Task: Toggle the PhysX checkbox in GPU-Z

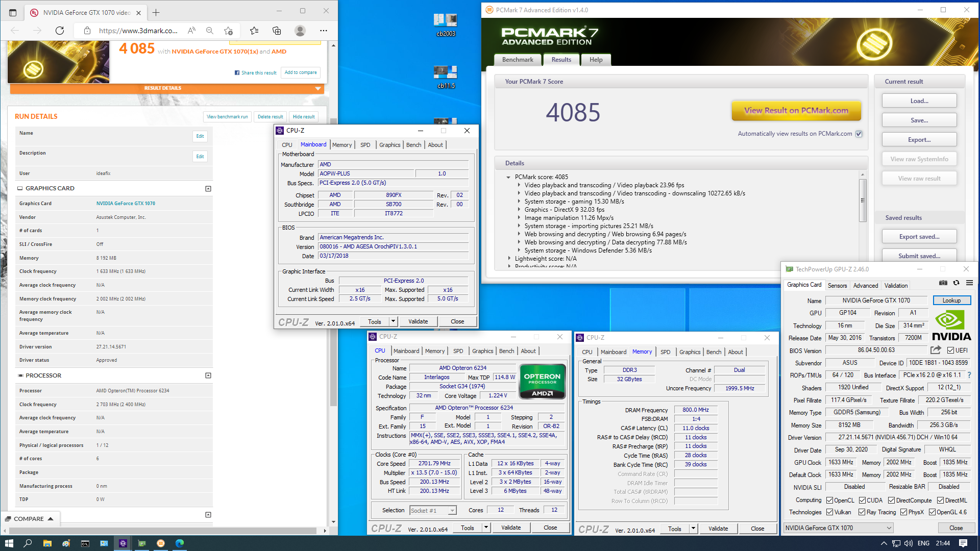Action: click(x=903, y=512)
